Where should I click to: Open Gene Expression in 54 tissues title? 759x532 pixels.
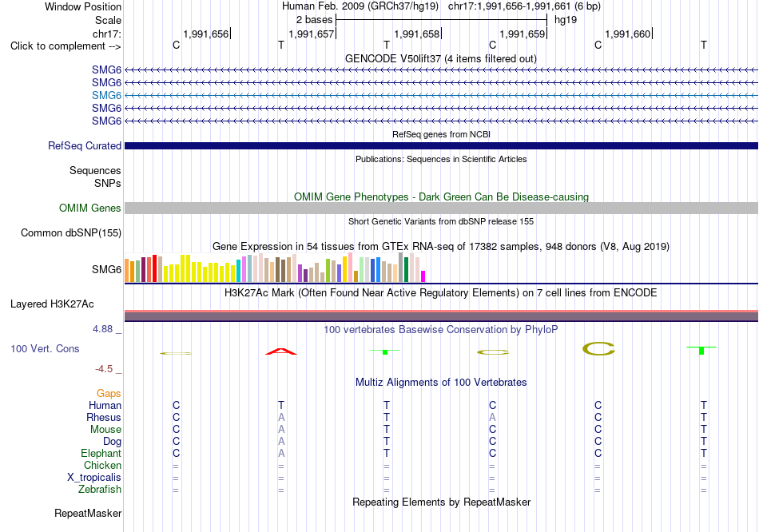(x=441, y=246)
